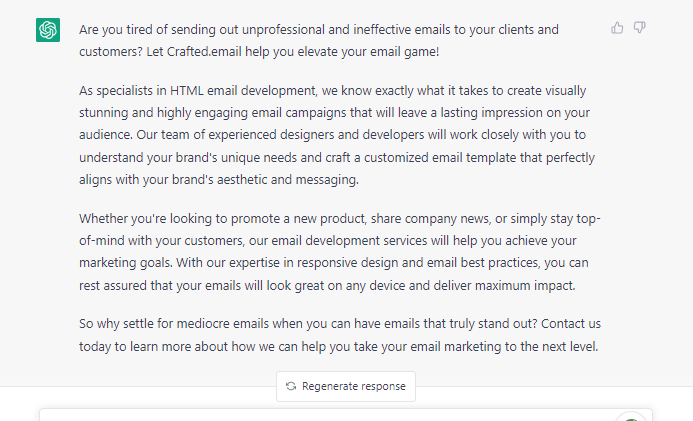Click the circular arrows regenerate icon
This screenshot has width=693, height=421.
pos(290,386)
